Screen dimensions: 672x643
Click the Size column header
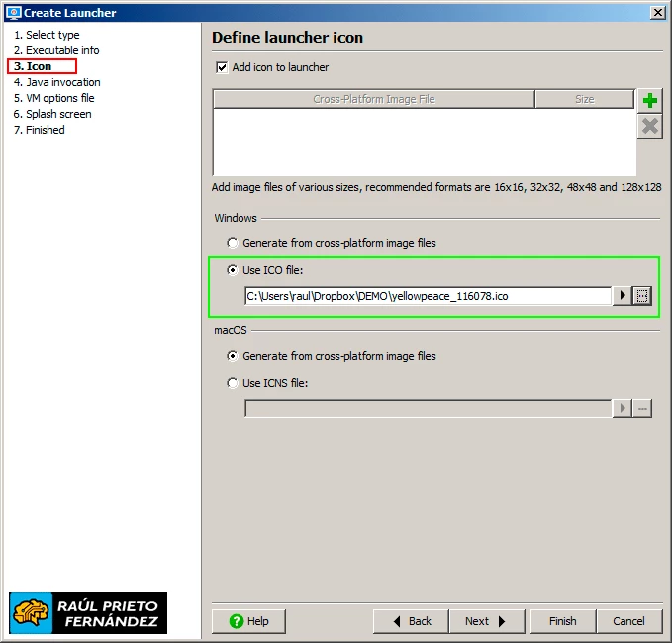pyautogui.click(x=584, y=99)
